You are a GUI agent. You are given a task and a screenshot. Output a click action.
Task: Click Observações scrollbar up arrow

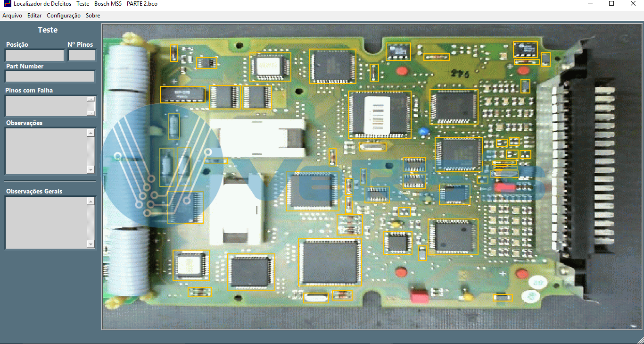pyautogui.click(x=91, y=133)
